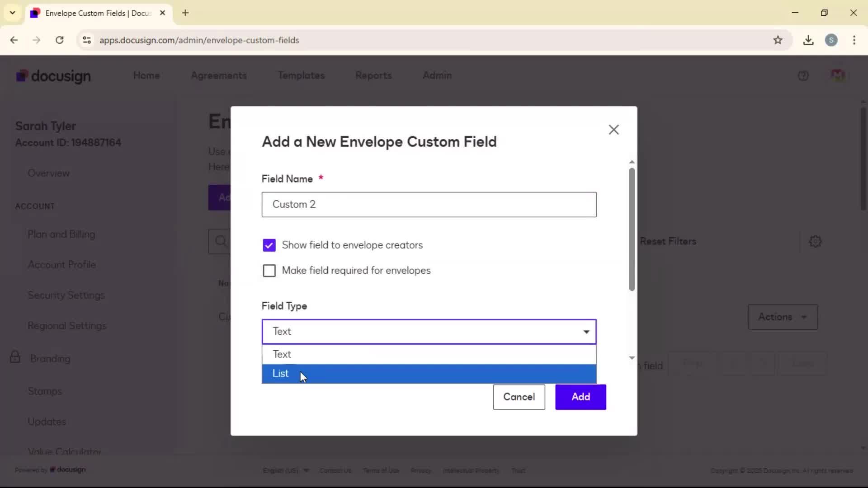Open browser downloads
Screen dimensions: 868x488
[x=808, y=40]
